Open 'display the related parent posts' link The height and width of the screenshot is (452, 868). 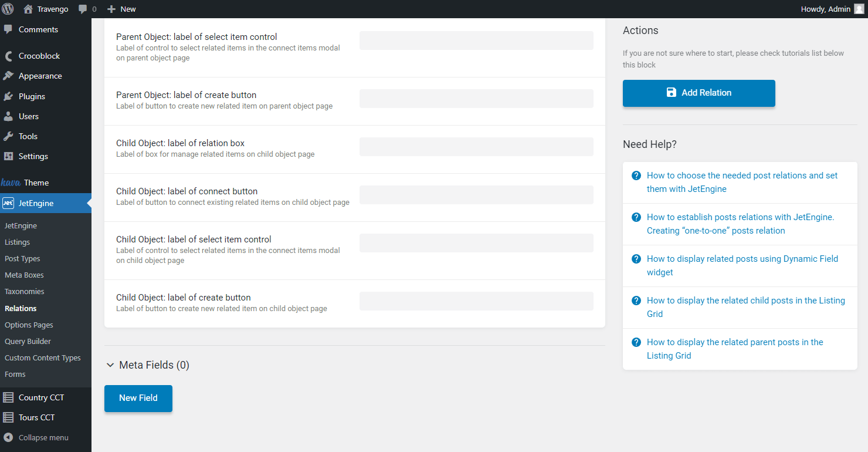point(735,349)
